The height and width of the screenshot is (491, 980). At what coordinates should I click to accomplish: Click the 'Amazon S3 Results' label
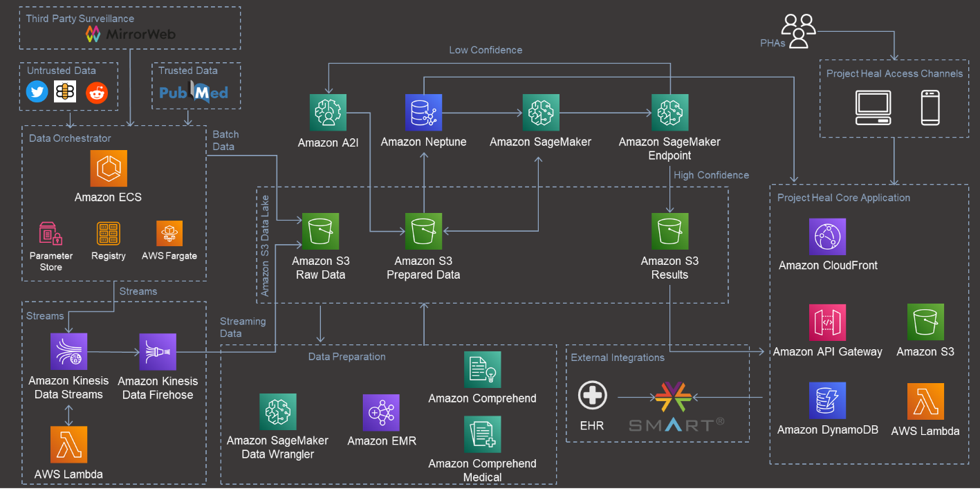click(x=669, y=268)
